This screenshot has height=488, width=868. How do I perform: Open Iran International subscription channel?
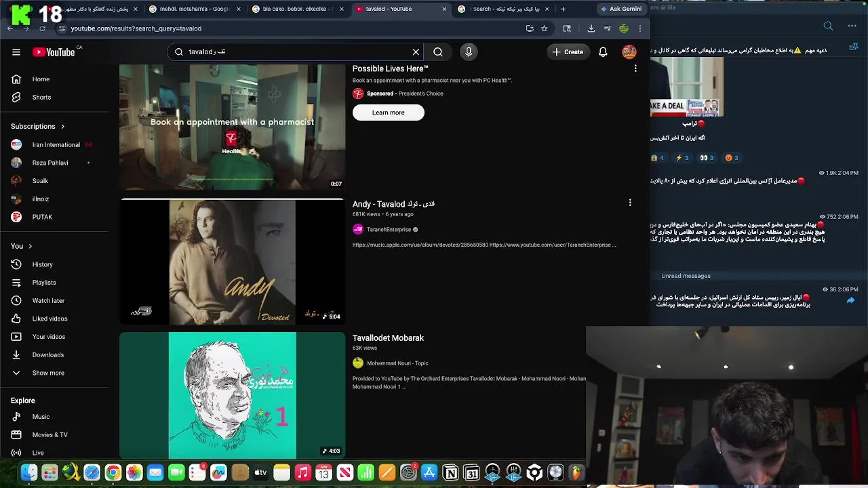click(56, 144)
